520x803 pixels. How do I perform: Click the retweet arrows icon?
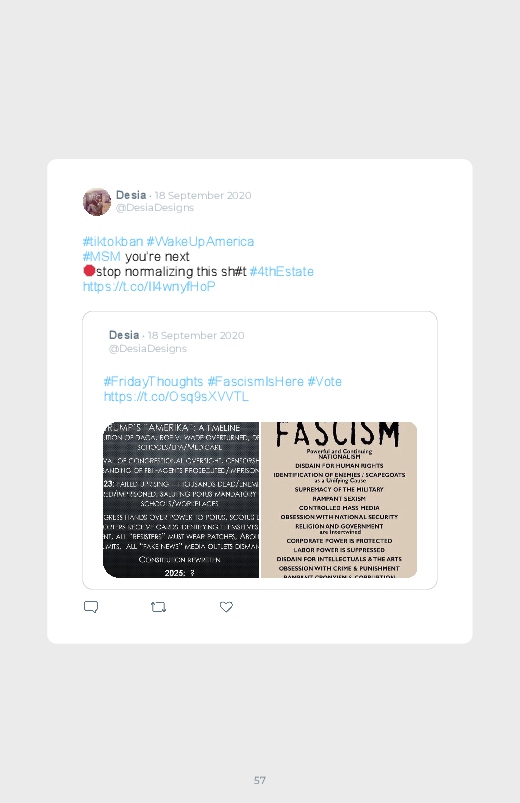coord(158,607)
